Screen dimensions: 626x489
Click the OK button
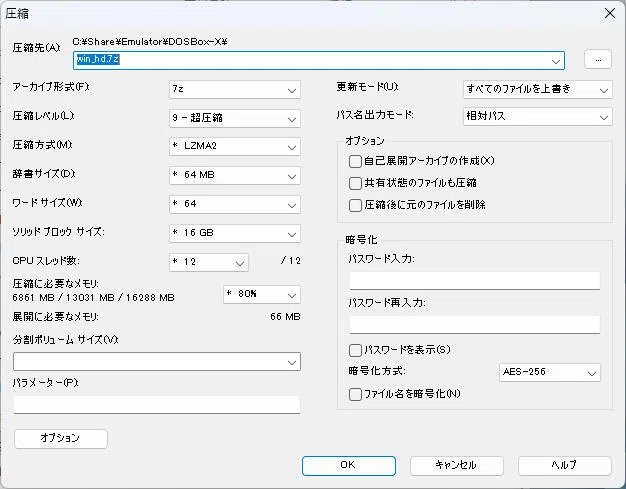349,465
